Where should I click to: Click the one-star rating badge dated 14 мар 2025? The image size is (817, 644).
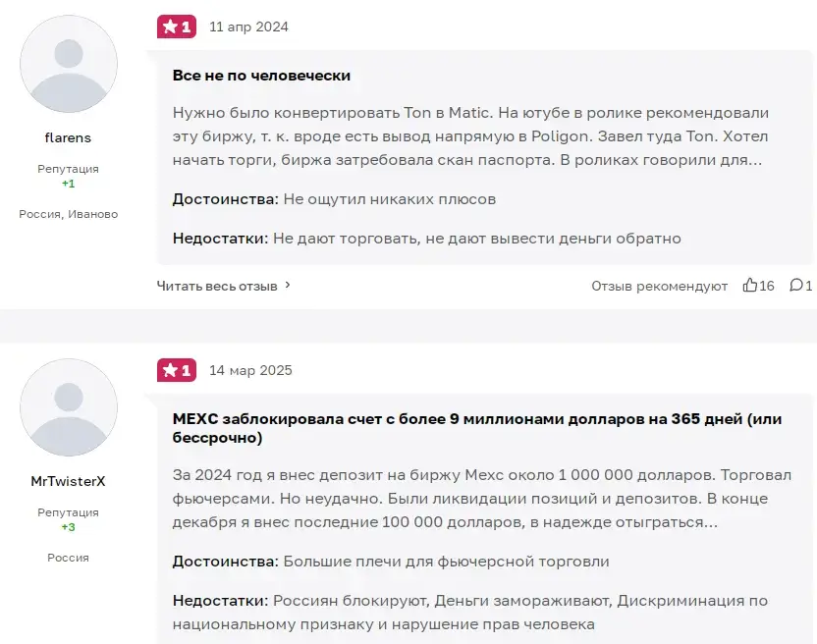point(177,370)
